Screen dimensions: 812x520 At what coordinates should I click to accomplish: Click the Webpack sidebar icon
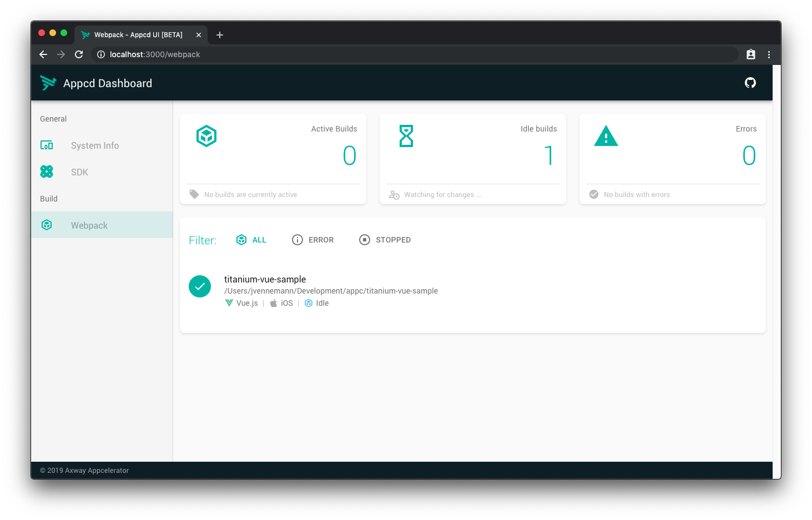tap(47, 225)
